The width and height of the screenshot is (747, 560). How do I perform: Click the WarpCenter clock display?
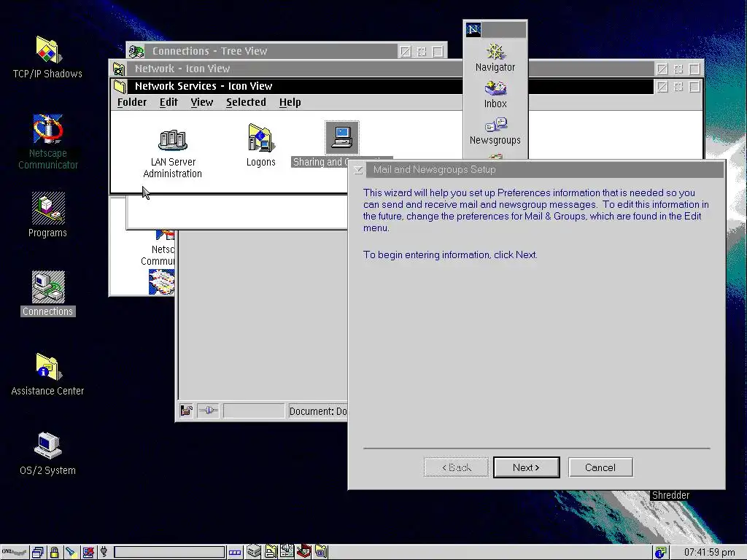(x=709, y=553)
